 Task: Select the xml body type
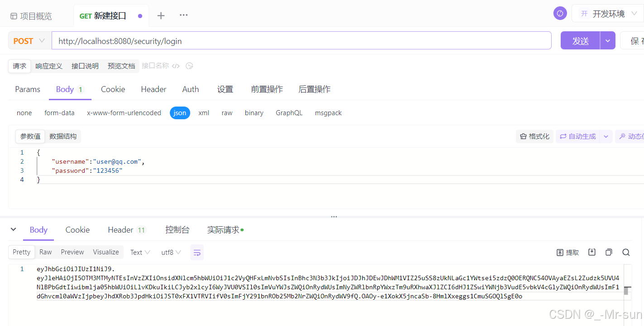pyautogui.click(x=204, y=113)
